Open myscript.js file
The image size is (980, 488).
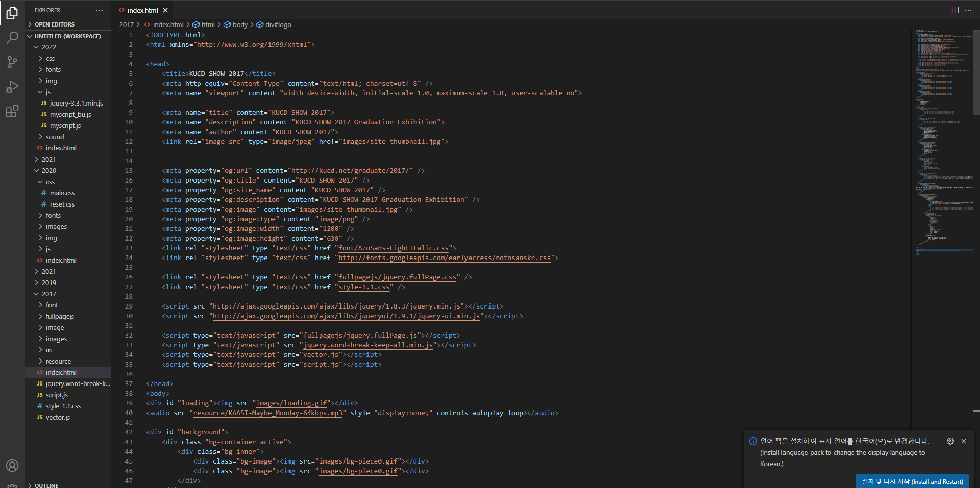[x=68, y=125]
